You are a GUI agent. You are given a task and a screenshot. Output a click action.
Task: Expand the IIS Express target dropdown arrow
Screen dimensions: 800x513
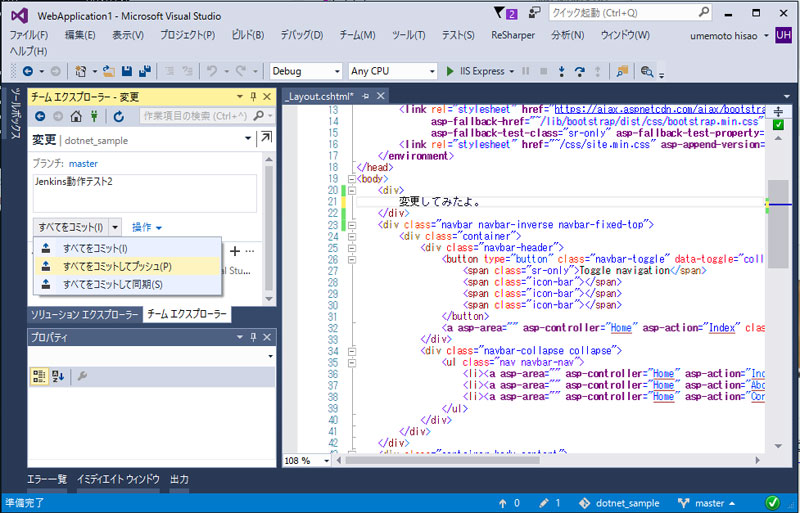point(511,71)
